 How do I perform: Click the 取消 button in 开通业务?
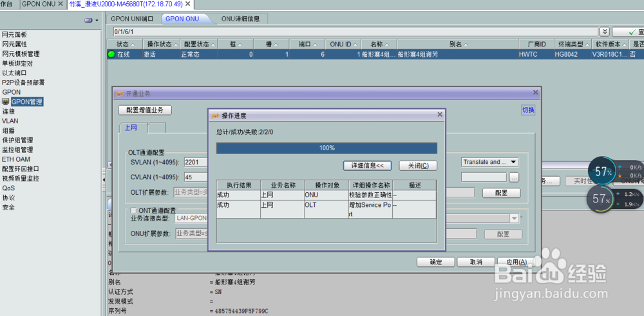pos(476,262)
